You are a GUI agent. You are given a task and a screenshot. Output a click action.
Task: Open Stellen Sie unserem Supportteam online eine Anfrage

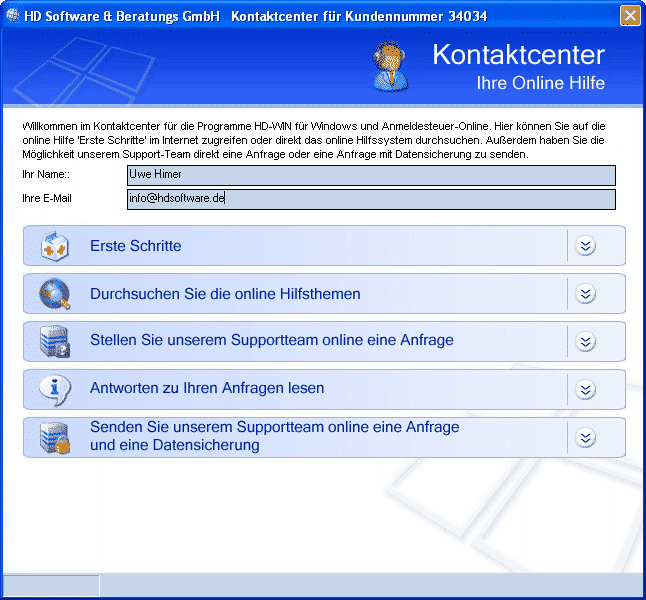[272, 340]
